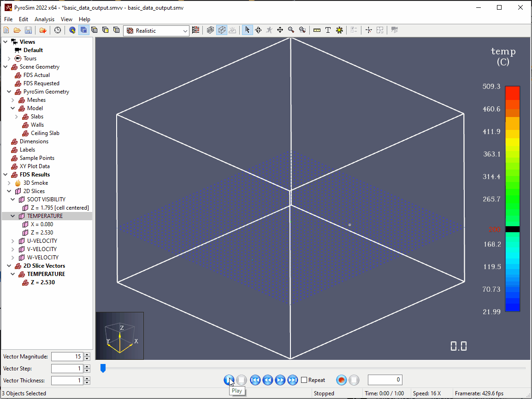532x399 pixels.
Task: Click the Zoom box magnifier tool
Action: (302, 30)
